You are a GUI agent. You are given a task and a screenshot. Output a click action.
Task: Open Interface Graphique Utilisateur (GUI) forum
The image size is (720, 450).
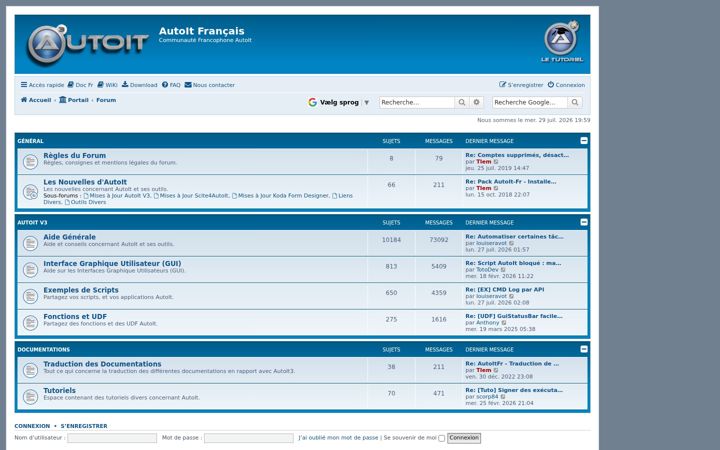(112, 264)
